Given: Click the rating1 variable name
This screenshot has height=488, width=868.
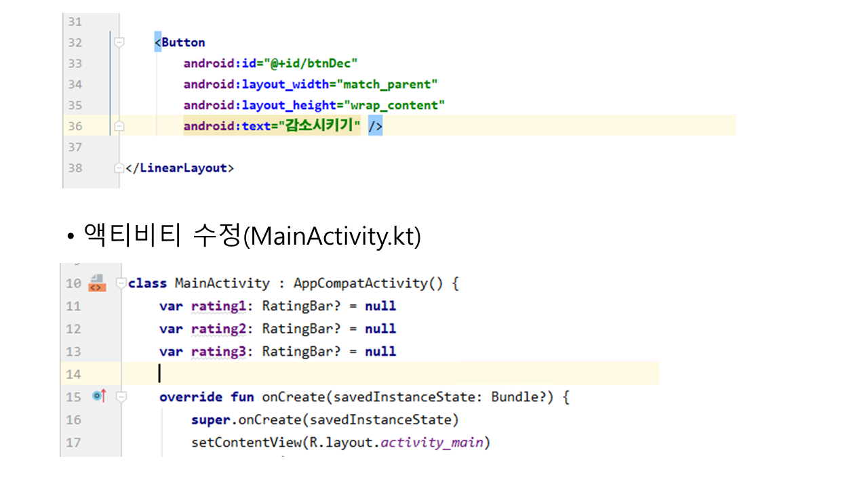Looking at the screenshot, I should point(218,306).
